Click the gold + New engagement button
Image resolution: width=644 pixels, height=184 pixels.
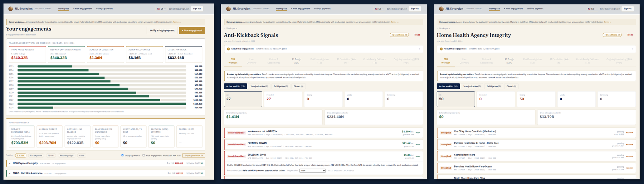tap(192, 30)
